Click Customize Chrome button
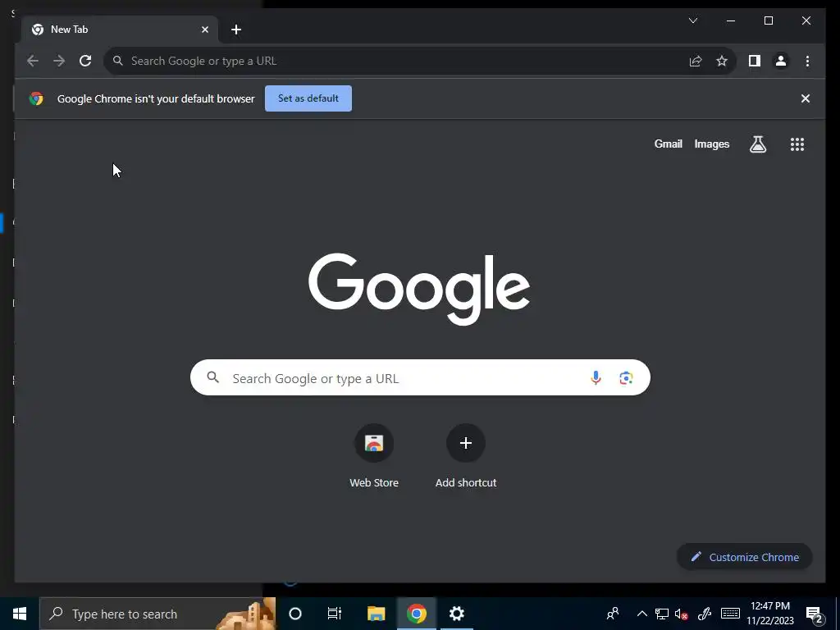The image size is (840, 630). [745, 557]
